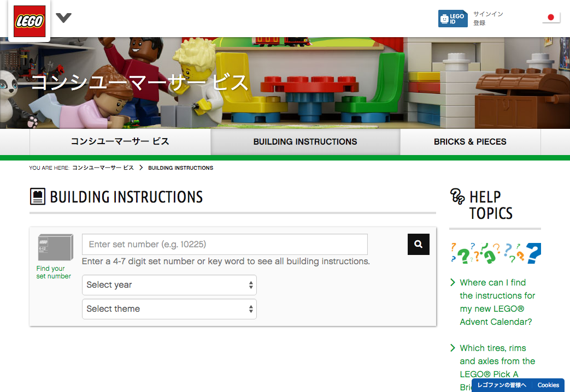Click the BUILDING INSTRUCTIONS page heading

pos(126,197)
